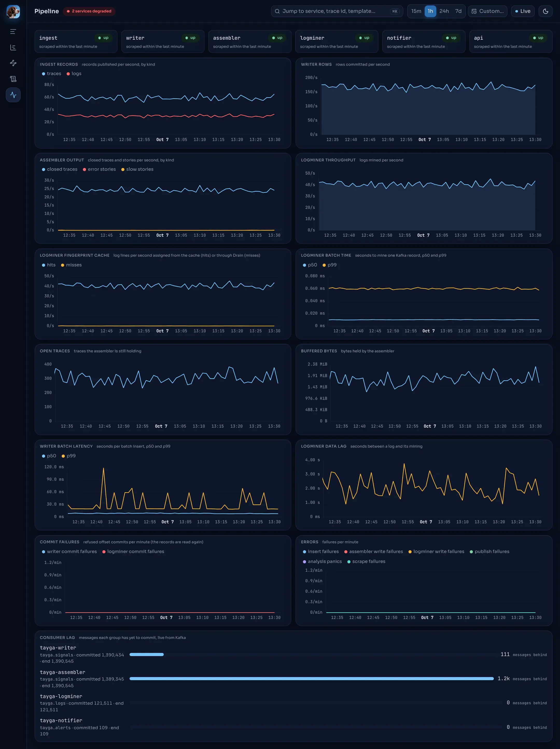Toggle insert failures legend in Errors
Image resolution: width=560 pixels, height=749 pixels.
click(x=321, y=552)
